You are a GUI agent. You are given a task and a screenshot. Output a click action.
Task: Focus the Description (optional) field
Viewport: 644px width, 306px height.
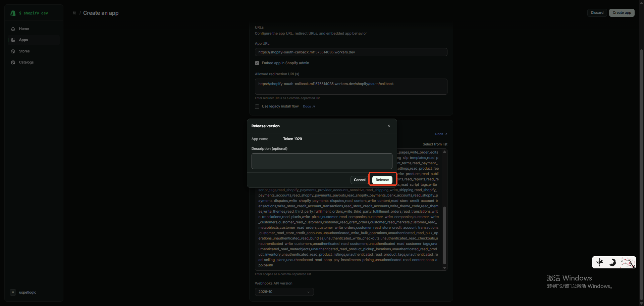coord(322,161)
